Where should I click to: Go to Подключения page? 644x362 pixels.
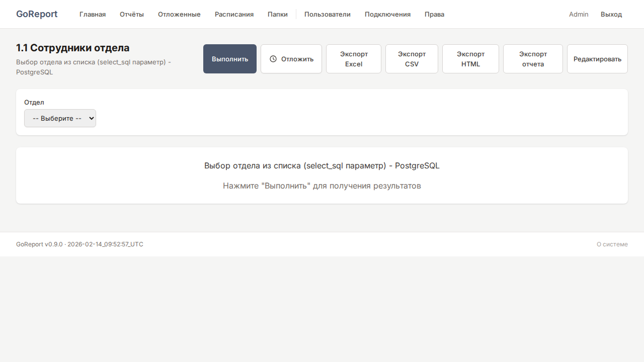(387, 14)
